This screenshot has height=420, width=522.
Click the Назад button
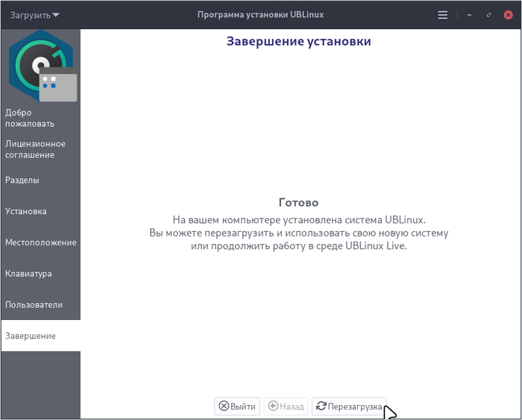[x=286, y=407]
